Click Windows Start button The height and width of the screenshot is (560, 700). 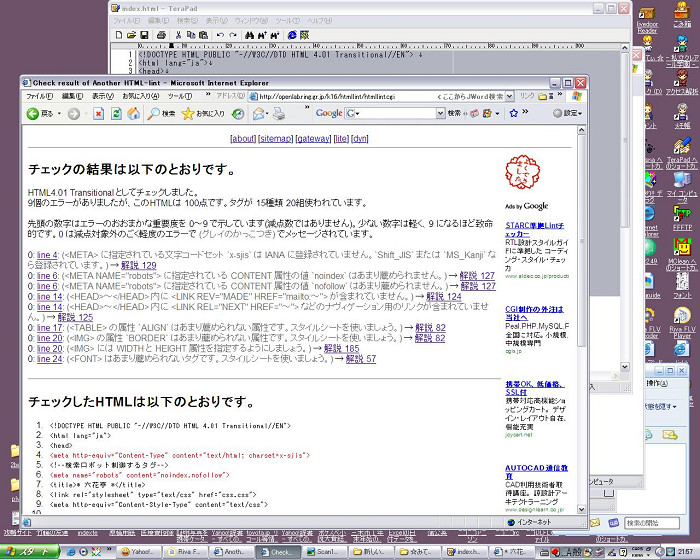coord(29,552)
